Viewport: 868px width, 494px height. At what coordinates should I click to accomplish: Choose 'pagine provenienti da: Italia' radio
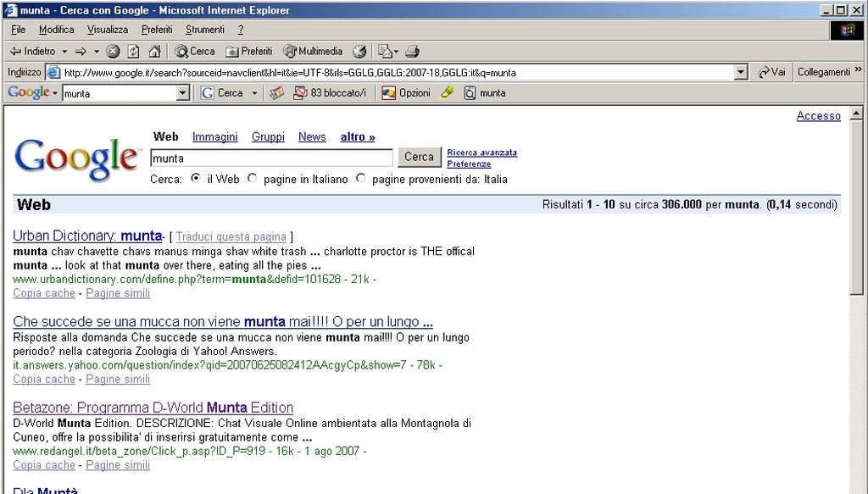tap(361, 179)
